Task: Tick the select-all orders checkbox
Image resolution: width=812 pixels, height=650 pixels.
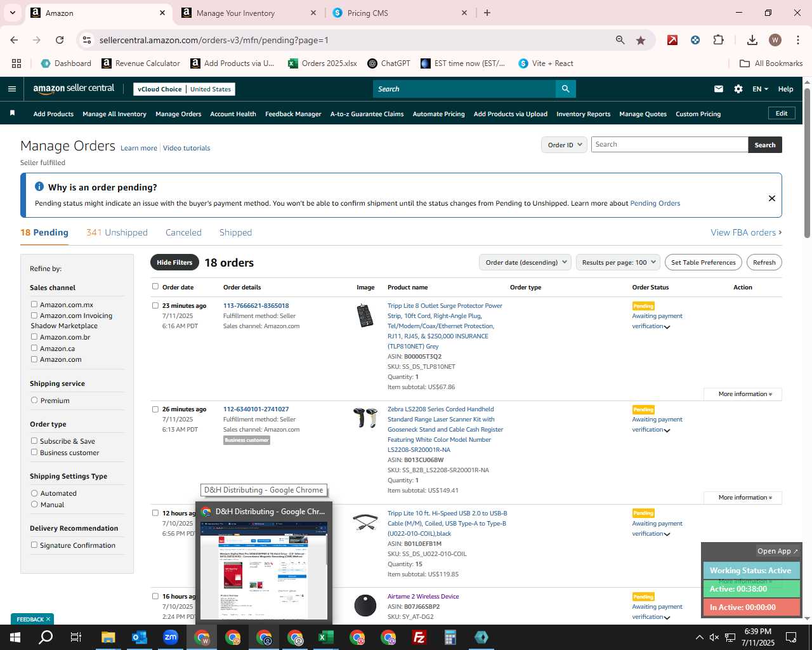Action: [x=155, y=286]
